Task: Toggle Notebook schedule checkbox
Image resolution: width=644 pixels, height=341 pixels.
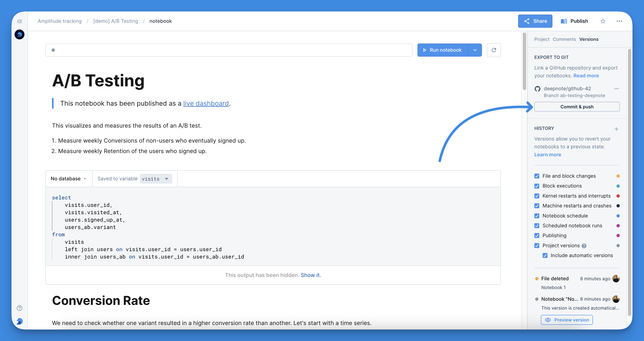Action: 537,216
